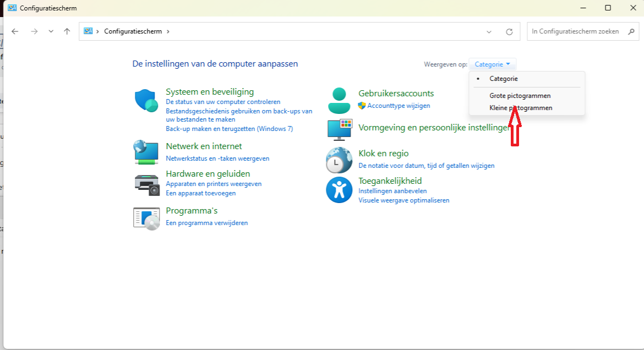Refresh the Configuratiescherm view
The width and height of the screenshot is (644, 350).
pyautogui.click(x=509, y=32)
